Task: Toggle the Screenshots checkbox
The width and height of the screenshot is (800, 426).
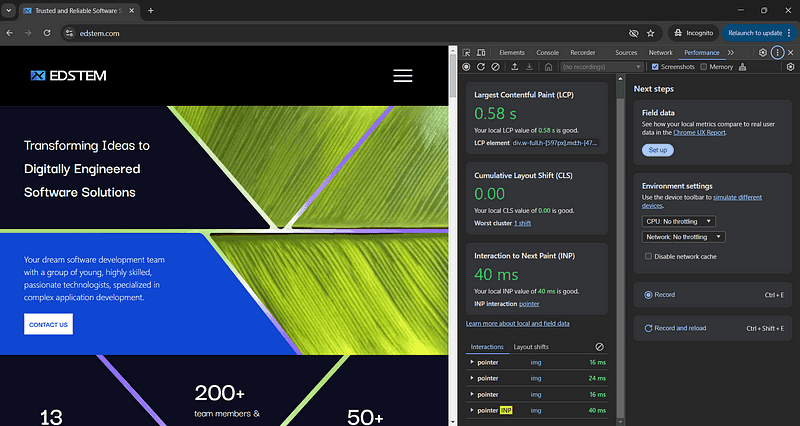Action: [655, 67]
